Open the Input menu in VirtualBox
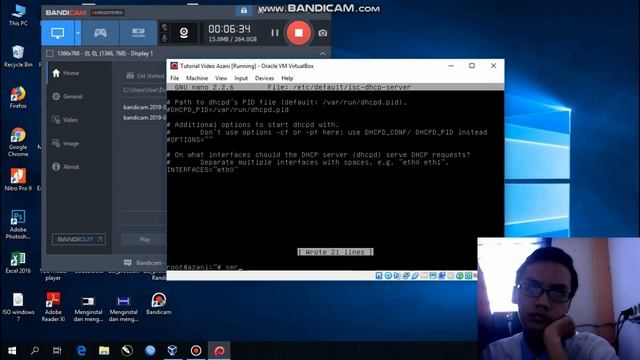The image size is (640, 360). 241,78
